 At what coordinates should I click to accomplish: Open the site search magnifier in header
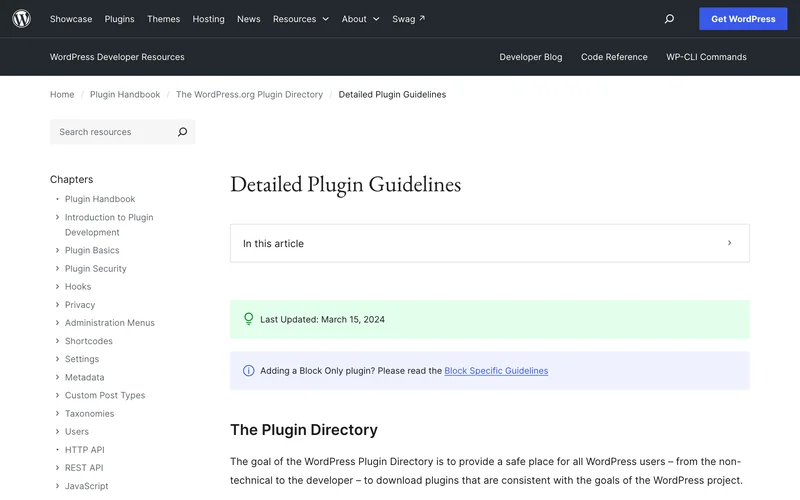[669, 19]
